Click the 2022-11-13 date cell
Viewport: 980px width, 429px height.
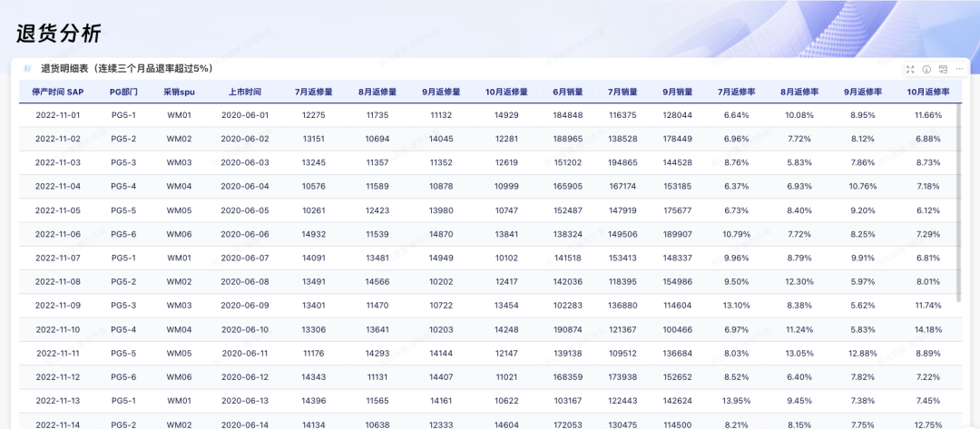[57, 400]
